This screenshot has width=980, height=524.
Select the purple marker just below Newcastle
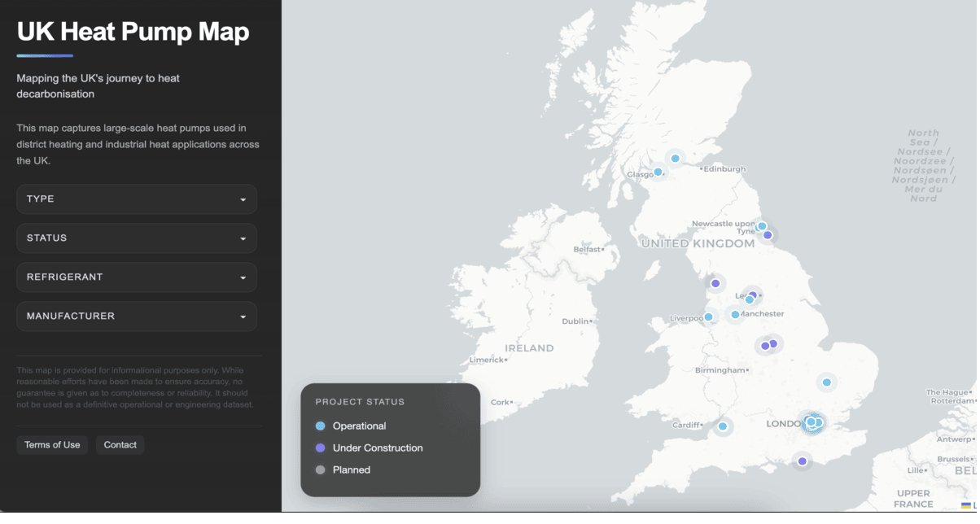pyautogui.click(x=768, y=235)
